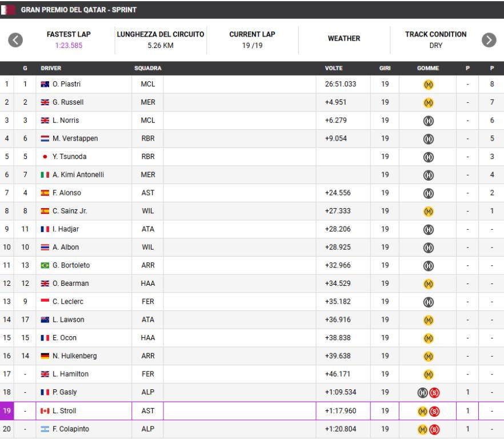The width and height of the screenshot is (504, 439).
Task: Click the hard tyre icon in Hadjar's row
Action: (428, 230)
